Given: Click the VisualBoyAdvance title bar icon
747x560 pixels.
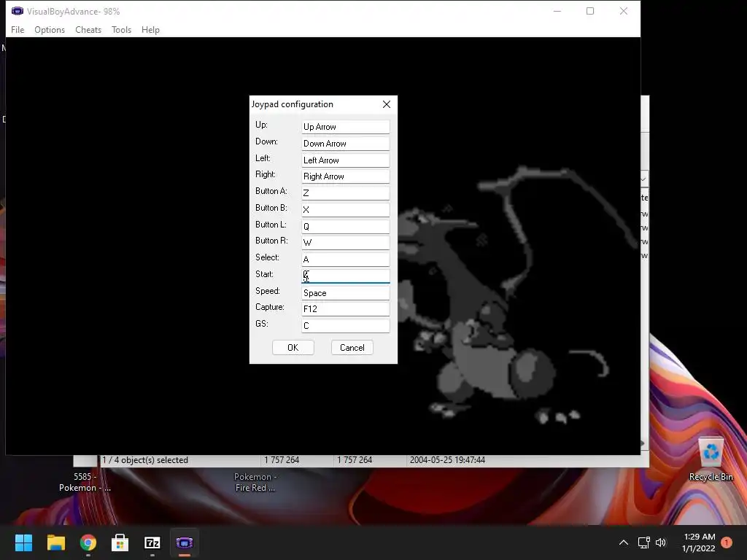Looking at the screenshot, I should [x=18, y=11].
